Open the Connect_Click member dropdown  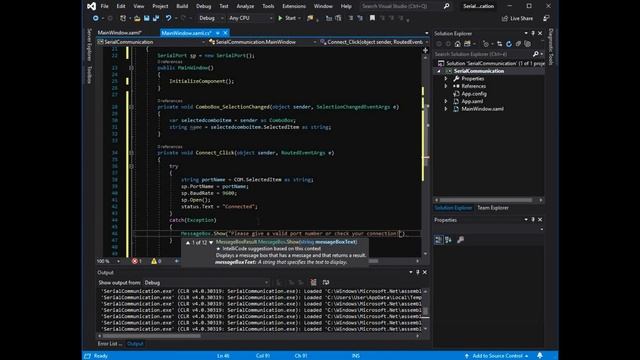click(x=374, y=42)
